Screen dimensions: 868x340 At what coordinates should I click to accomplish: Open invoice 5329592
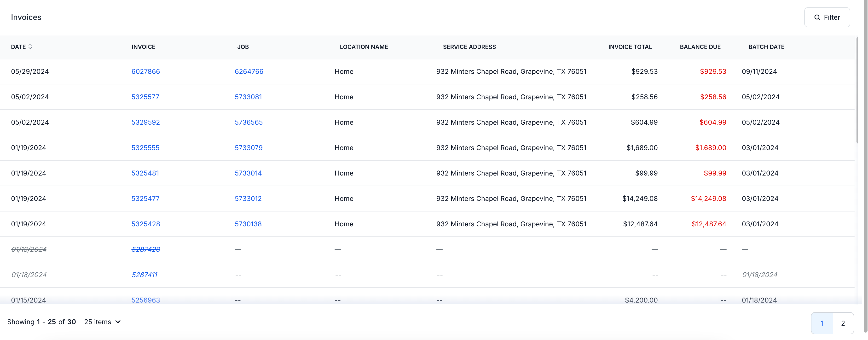(145, 123)
